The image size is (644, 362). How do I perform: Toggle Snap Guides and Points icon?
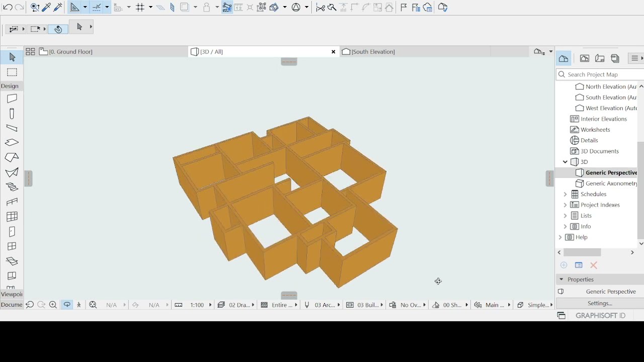tap(97, 8)
